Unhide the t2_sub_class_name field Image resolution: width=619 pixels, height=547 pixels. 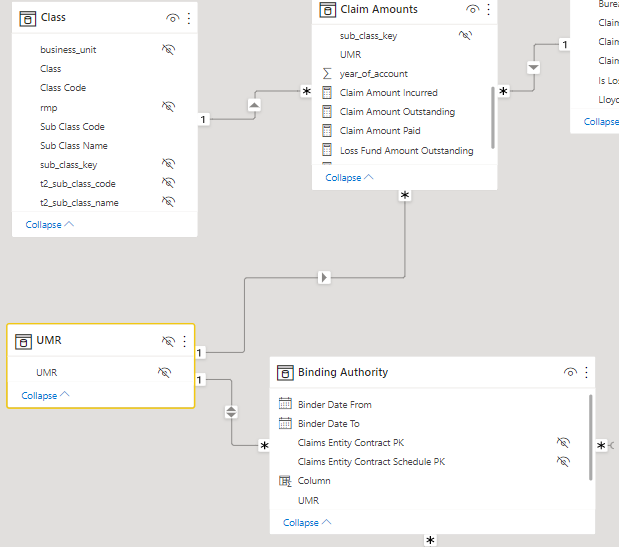click(x=169, y=201)
